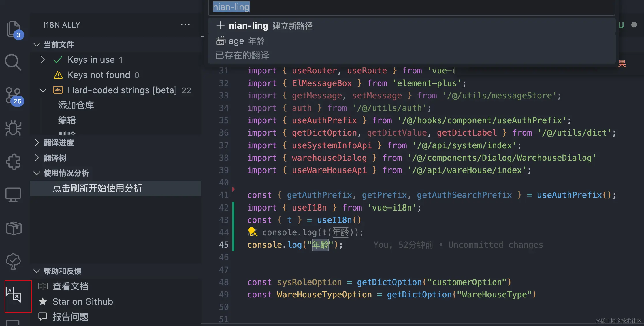Click the unsaved dot on the editor tab
Screen dimensions: 644x326
click(x=634, y=25)
